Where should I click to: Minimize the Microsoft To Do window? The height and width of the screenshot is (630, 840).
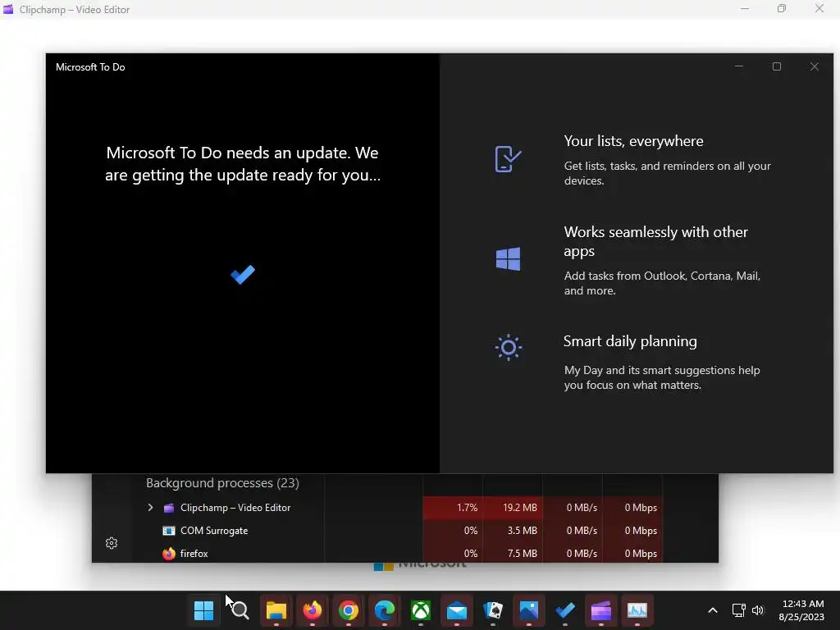pos(739,66)
